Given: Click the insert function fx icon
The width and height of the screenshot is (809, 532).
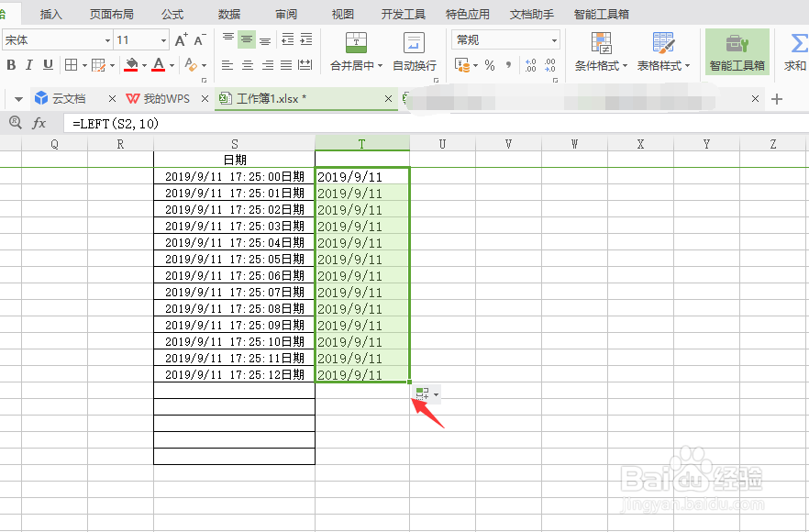Looking at the screenshot, I should tap(39, 123).
